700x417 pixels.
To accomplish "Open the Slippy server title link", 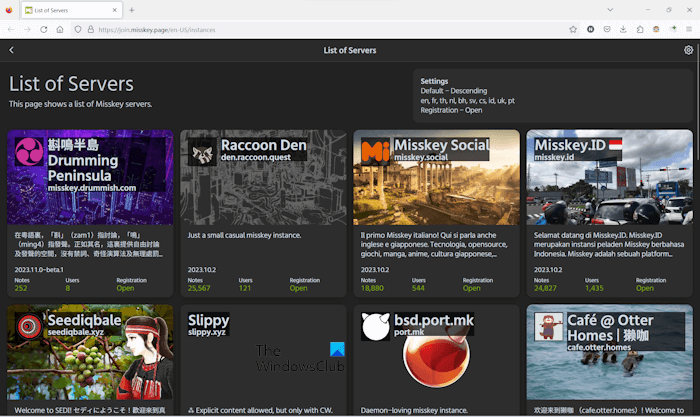I will [208, 320].
